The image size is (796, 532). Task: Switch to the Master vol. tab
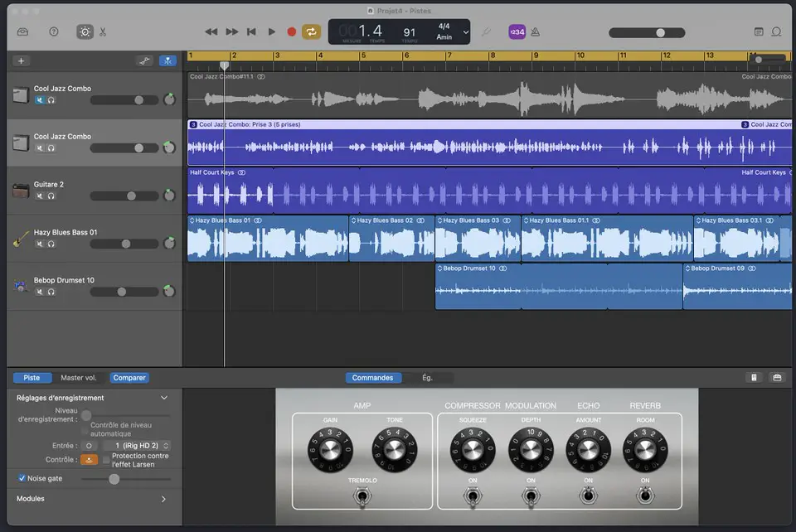78,378
